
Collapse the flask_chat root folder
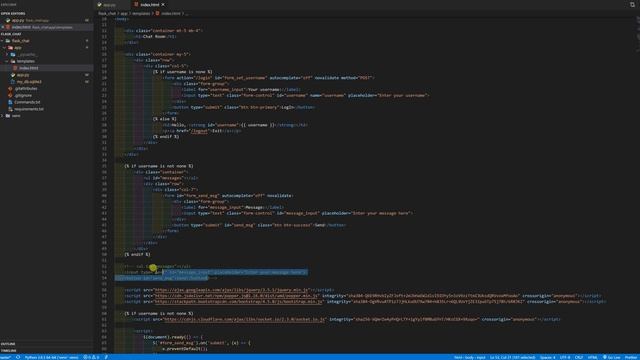click(2, 41)
